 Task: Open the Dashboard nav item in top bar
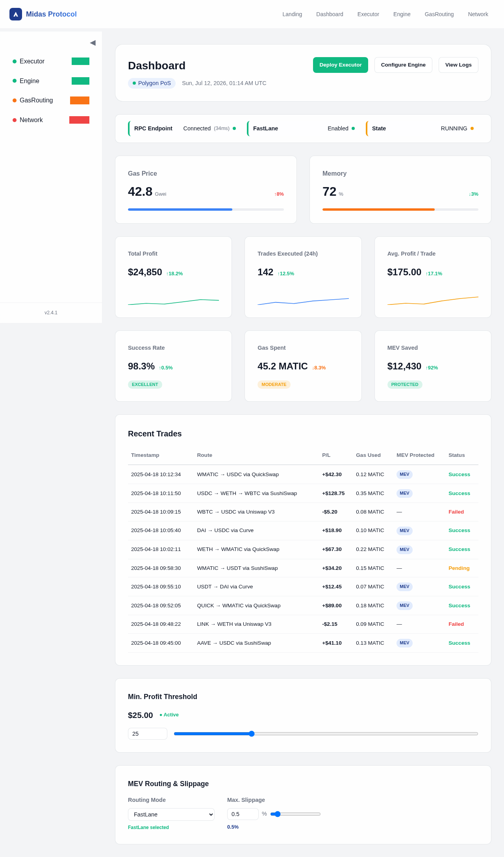coord(330,14)
